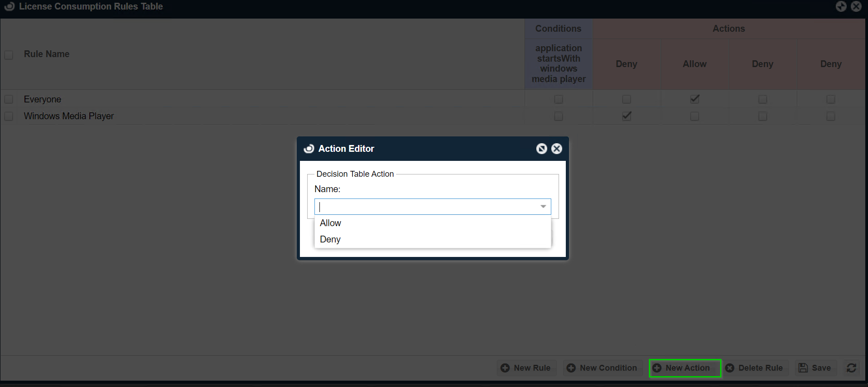Choose Deny from the dropdown list

330,239
